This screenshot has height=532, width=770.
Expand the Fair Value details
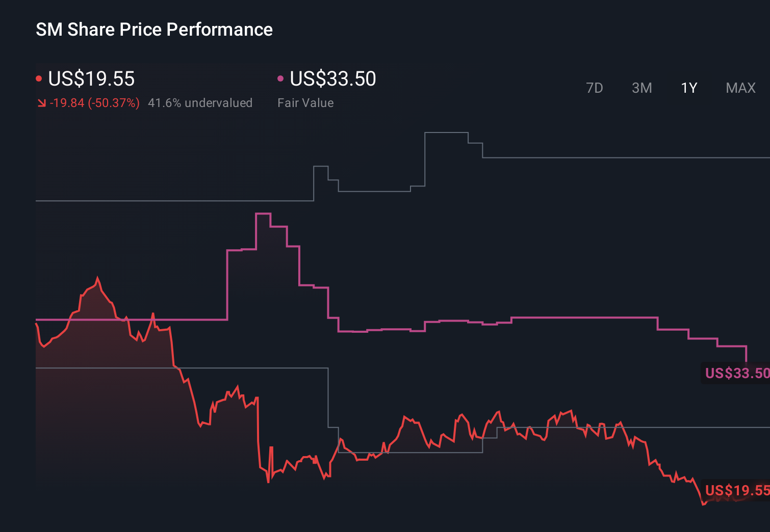(x=305, y=102)
